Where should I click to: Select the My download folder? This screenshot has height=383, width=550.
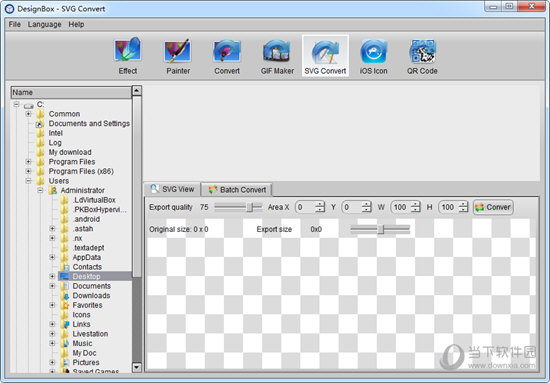70,152
